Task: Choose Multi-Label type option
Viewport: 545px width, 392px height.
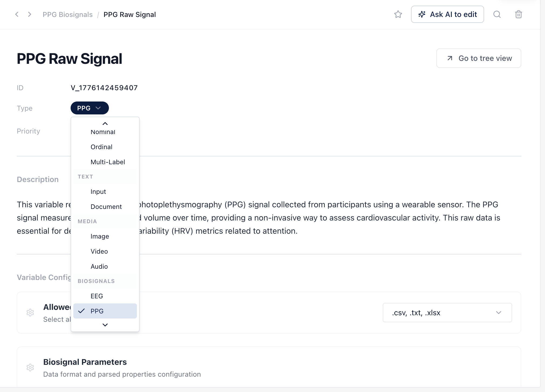Action: (x=108, y=162)
